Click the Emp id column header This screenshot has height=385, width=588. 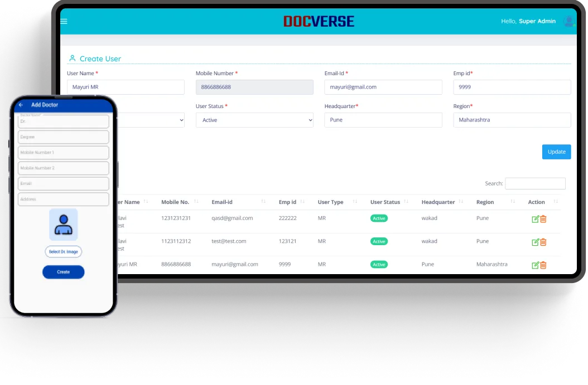(287, 202)
